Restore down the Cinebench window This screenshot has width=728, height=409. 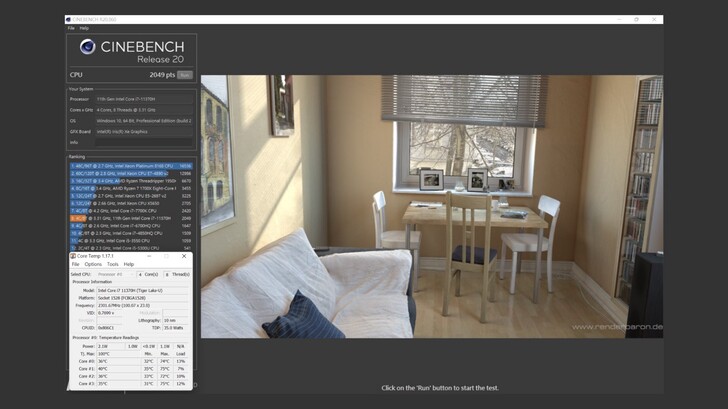coord(636,19)
